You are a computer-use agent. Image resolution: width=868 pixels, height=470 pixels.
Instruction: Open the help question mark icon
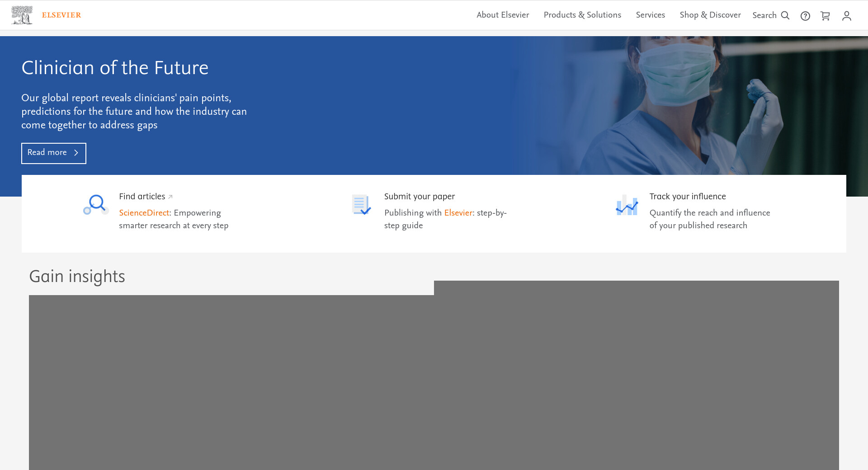point(805,16)
